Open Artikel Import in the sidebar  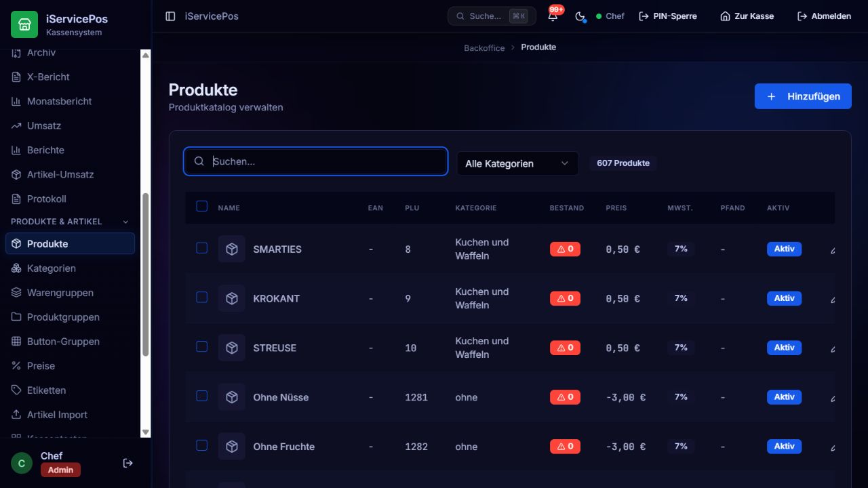[71, 415]
